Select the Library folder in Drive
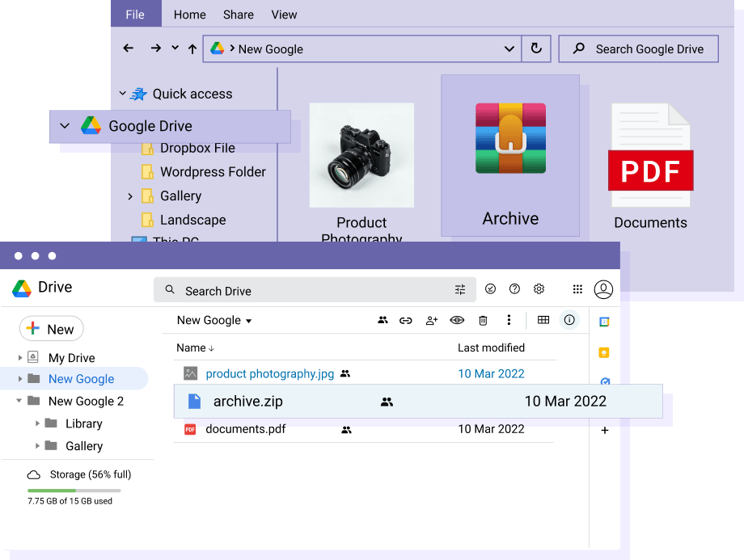The width and height of the screenshot is (744, 560). pyautogui.click(x=83, y=423)
